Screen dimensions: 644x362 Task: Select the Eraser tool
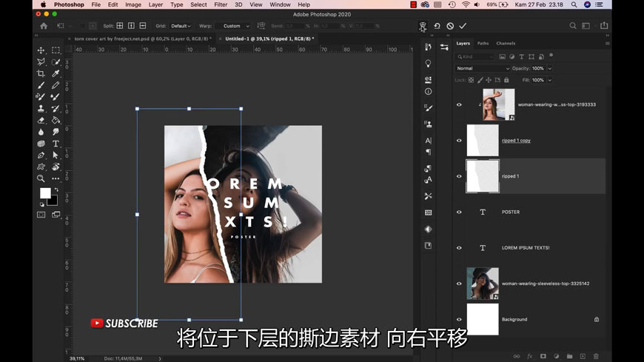(41, 121)
